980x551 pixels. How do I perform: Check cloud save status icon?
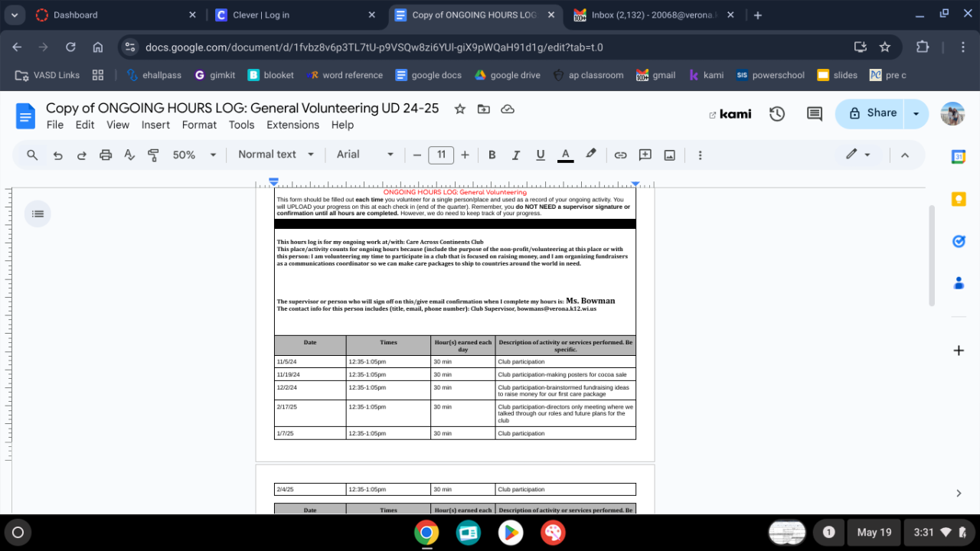(x=507, y=109)
